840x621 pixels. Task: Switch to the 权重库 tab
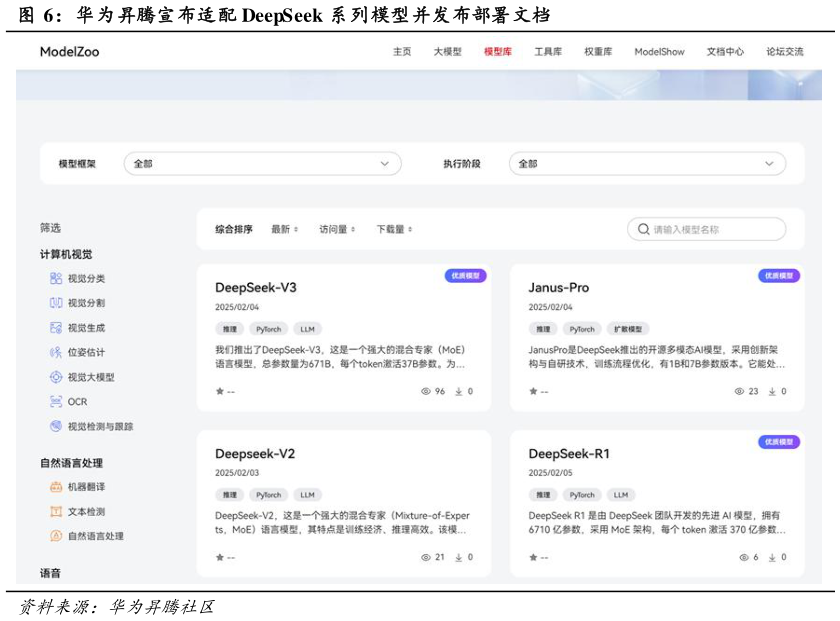tap(596, 51)
